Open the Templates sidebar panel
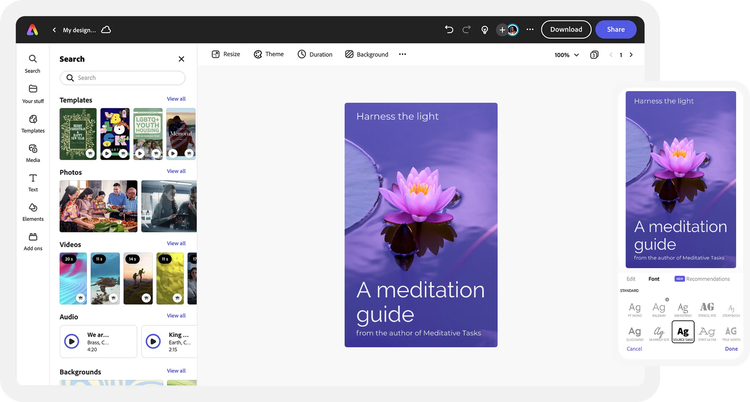 [x=33, y=124]
